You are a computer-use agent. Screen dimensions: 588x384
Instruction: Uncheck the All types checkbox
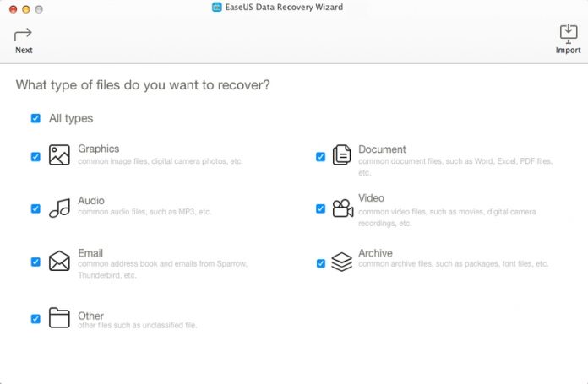[35, 118]
